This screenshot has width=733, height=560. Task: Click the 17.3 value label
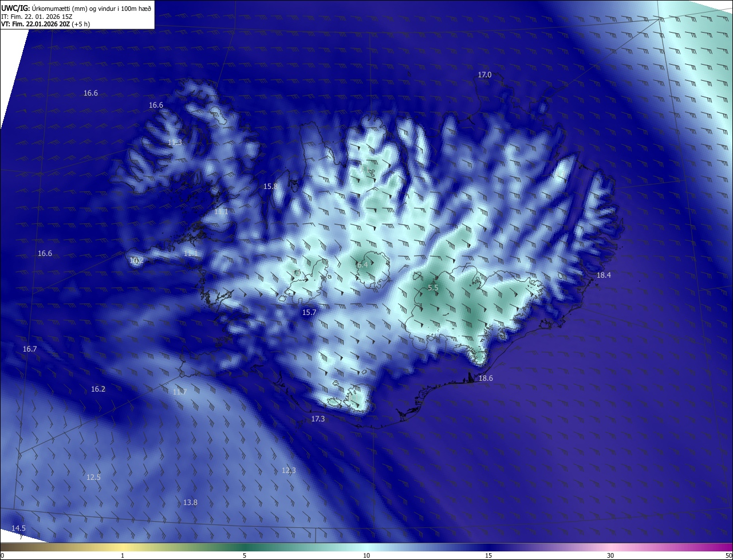coord(318,419)
